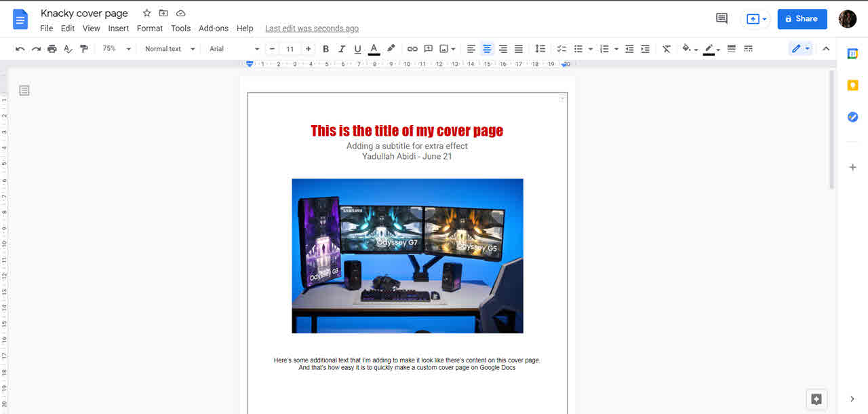Image resolution: width=868 pixels, height=414 pixels.
Task: Click the Odyssey monitors image in document
Action: click(408, 256)
